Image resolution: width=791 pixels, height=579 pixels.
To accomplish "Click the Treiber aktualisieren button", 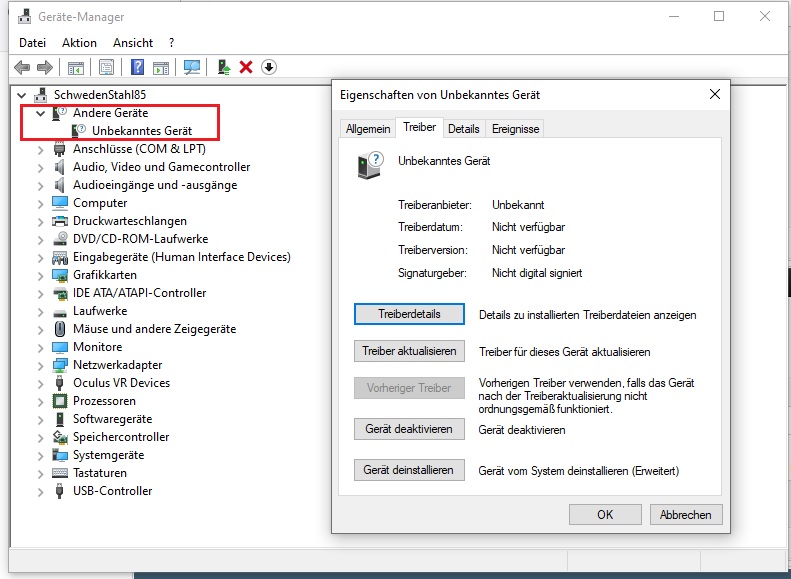I will pyautogui.click(x=409, y=351).
